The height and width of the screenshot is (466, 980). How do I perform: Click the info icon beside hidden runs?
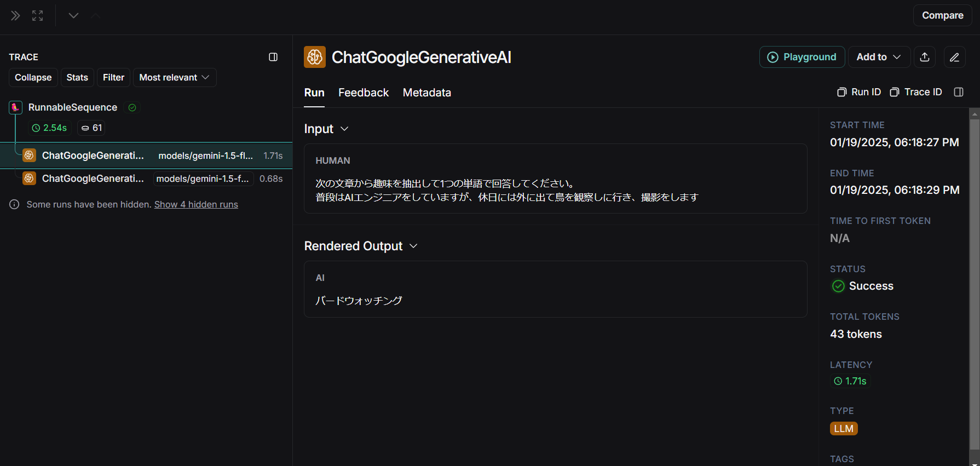pyautogui.click(x=14, y=204)
